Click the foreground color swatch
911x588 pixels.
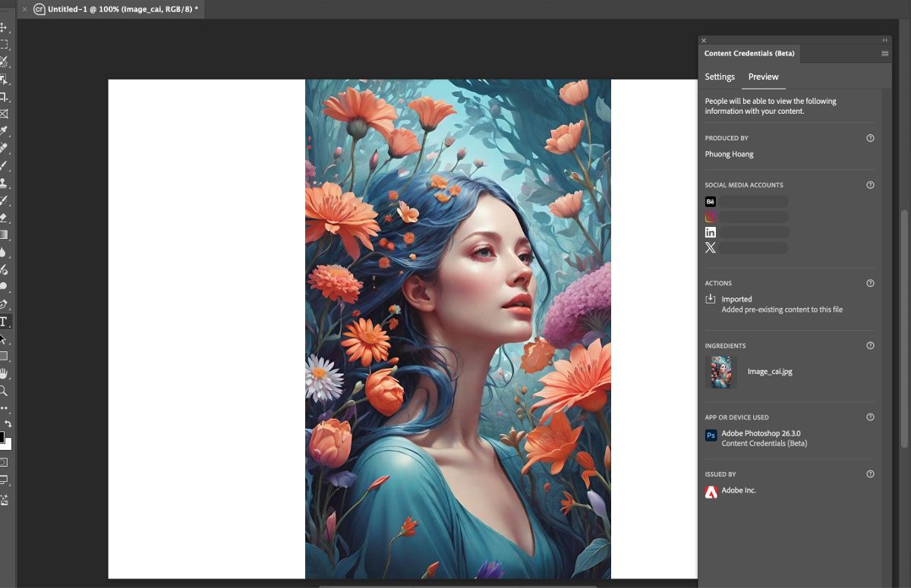pyautogui.click(x=5, y=437)
